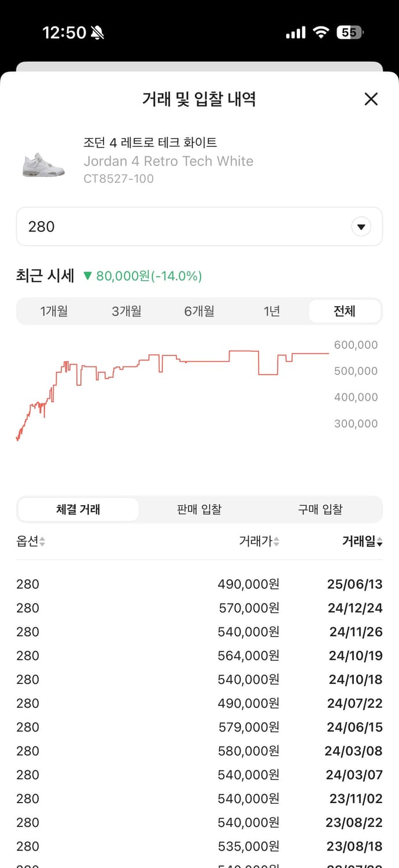
Task: Switch to the 전체 period tab
Action: (x=344, y=311)
